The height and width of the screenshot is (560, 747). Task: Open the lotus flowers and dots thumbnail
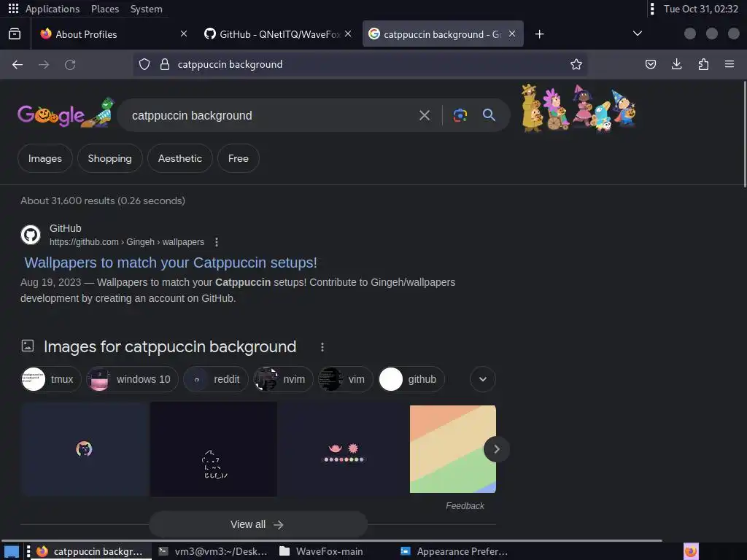tap(342, 449)
